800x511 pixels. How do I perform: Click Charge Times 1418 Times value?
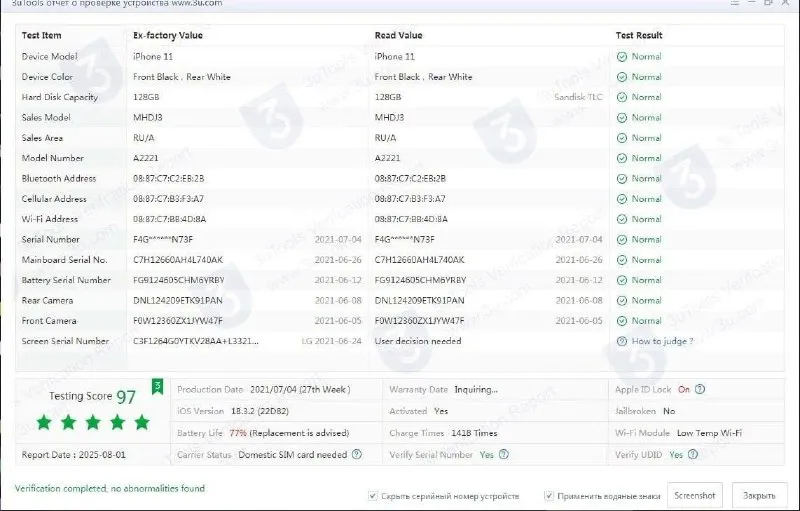(474, 433)
